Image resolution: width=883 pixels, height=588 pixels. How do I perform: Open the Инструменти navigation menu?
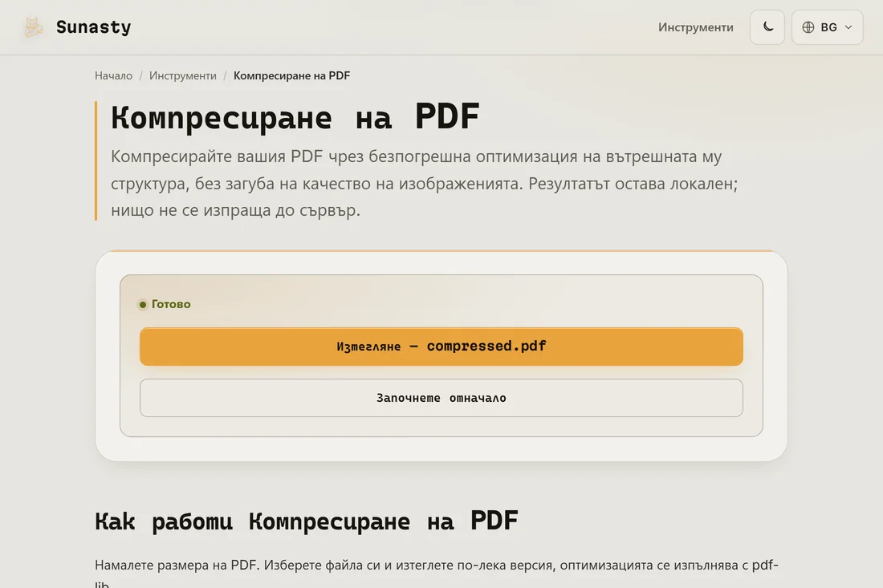695,27
